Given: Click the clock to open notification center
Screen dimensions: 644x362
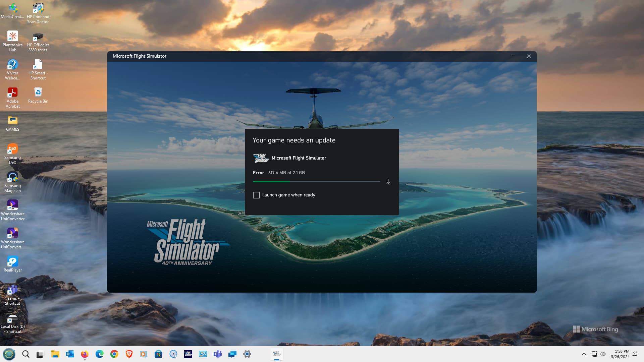Looking at the screenshot, I should click(621, 354).
